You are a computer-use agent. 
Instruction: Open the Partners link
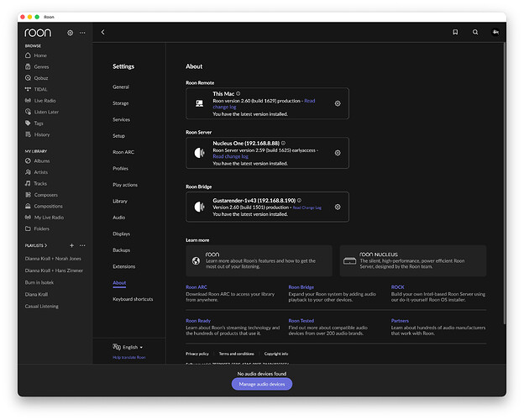(400, 321)
